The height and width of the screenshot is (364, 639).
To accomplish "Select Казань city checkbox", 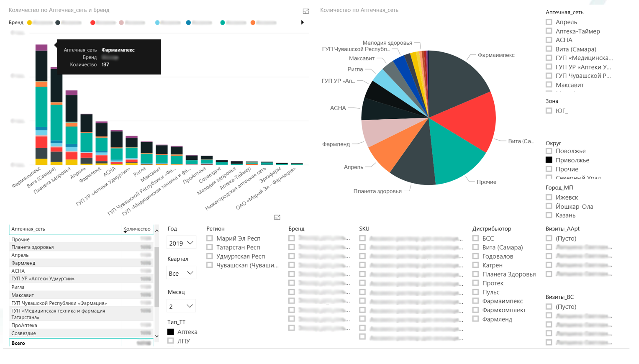I will [x=549, y=215].
